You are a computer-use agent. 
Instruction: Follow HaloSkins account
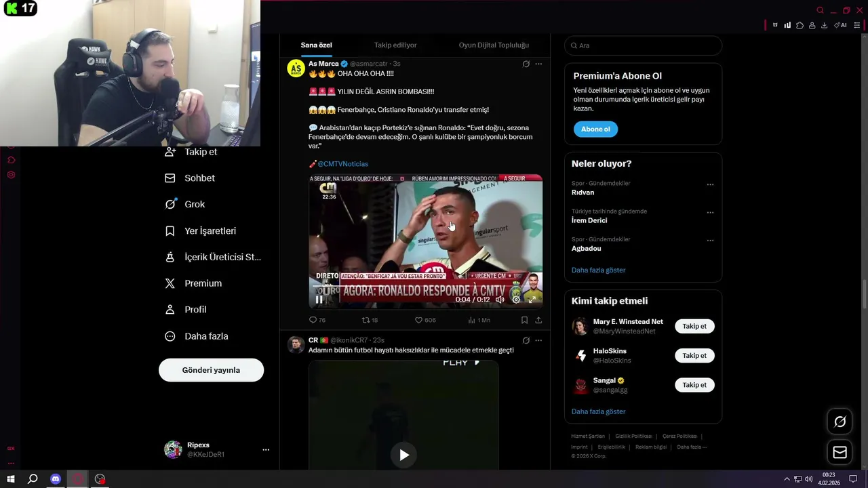pos(694,355)
